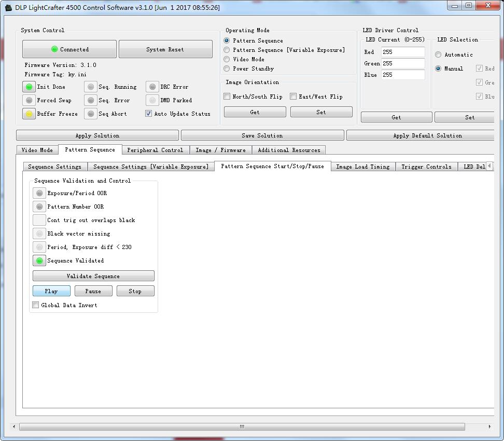Click the app icon in the title bar
This screenshot has width=504, height=441.
click(8, 7)
